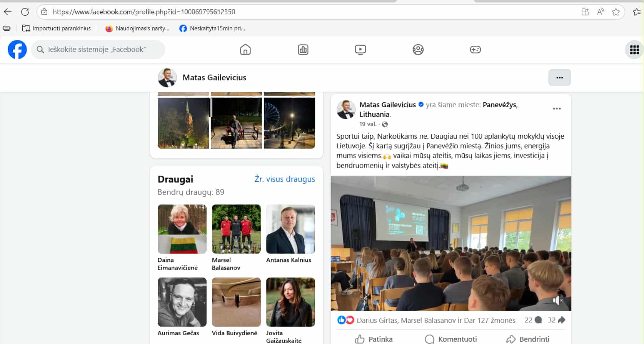Click the Facebook search field
The height and width of the screenshot is (344, 644).
point(98,50)
